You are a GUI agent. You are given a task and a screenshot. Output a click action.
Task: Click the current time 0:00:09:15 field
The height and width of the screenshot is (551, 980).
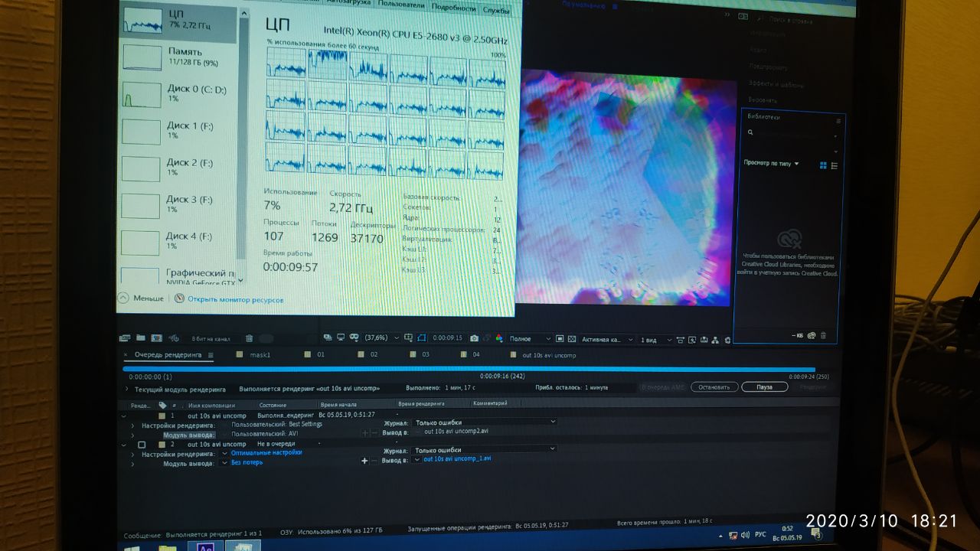pyautogui.click(x=448, y=337)
